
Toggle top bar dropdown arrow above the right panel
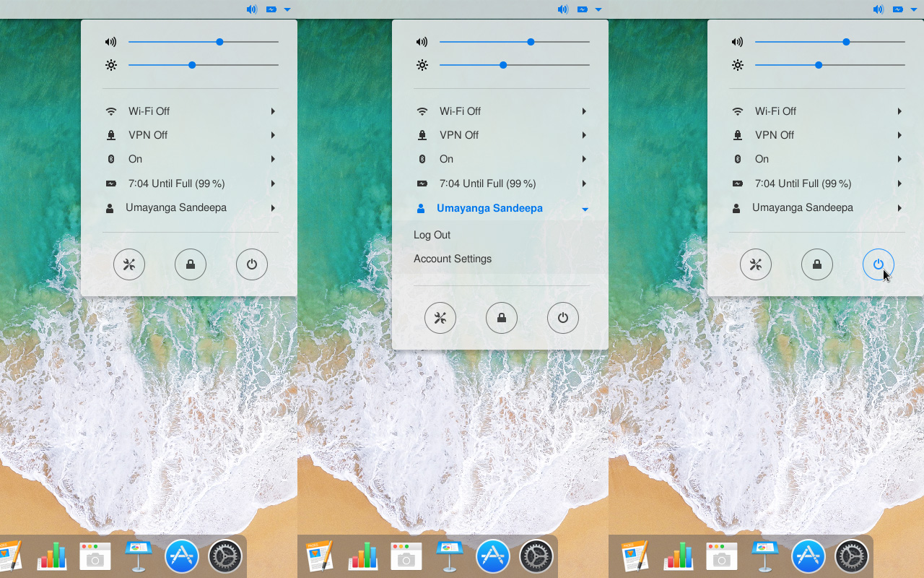[x=914, y=9]
